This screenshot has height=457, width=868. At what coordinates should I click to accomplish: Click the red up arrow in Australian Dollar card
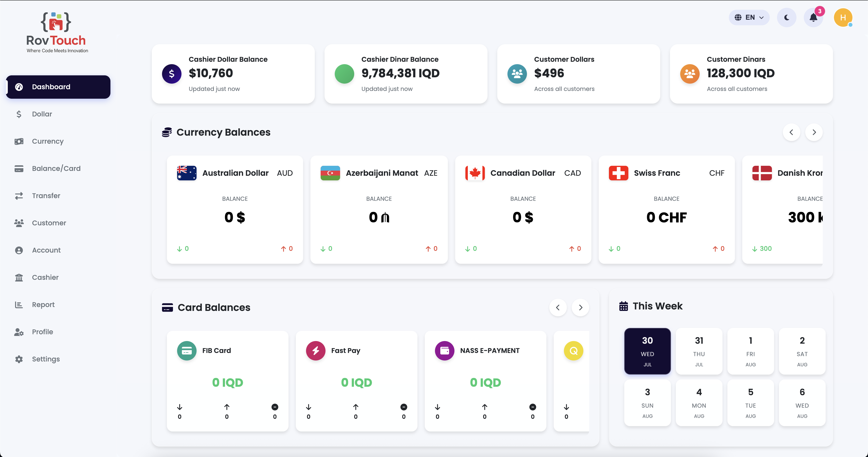pyautogui.click(x=283, y=249)
